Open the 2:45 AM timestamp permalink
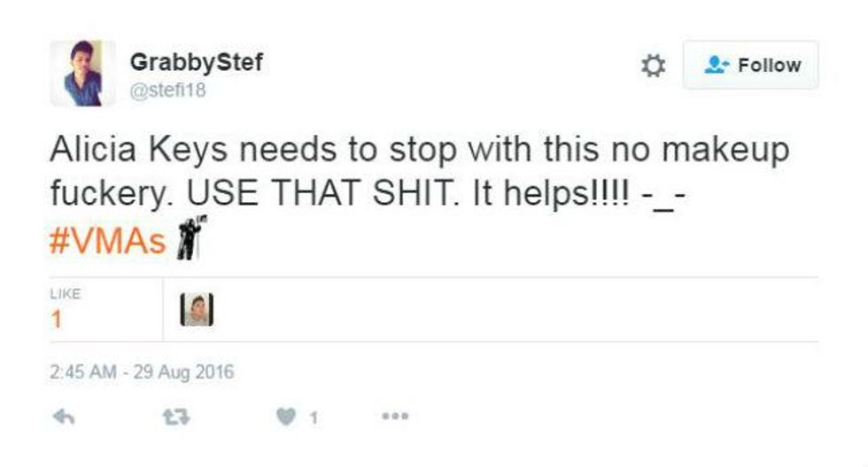 83,371
